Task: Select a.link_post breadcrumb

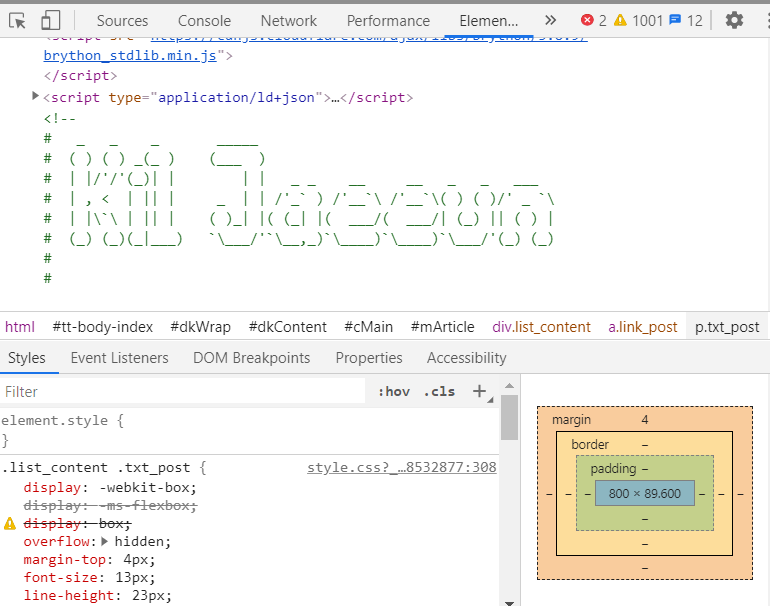Action: (x=642, y=327)
